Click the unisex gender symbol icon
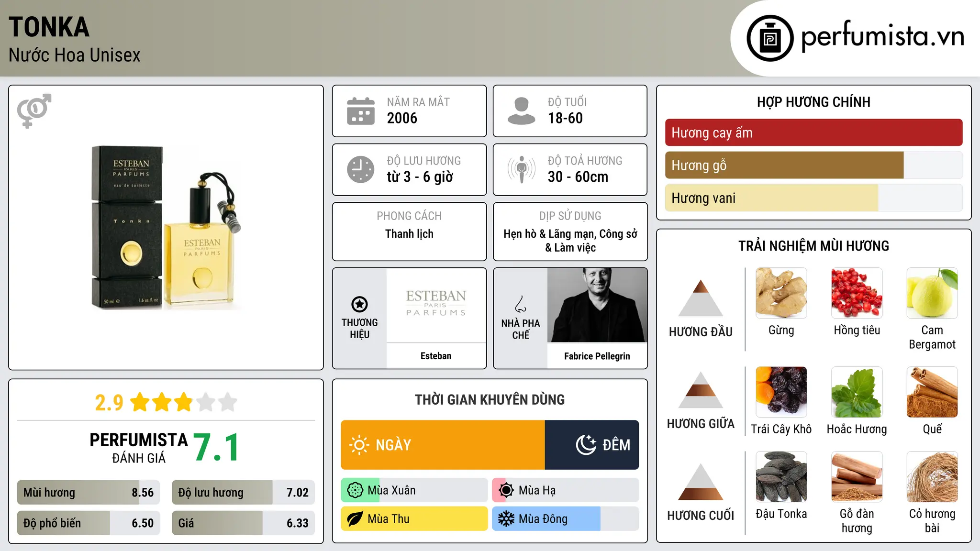 pyautogui.click(x=34, y=110)
